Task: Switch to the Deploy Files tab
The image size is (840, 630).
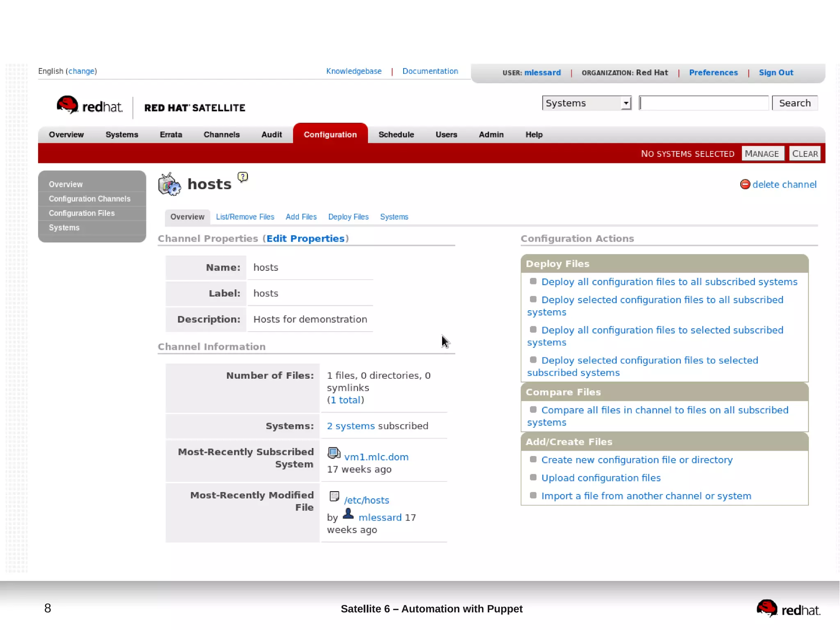Action: tap(348, 217)
